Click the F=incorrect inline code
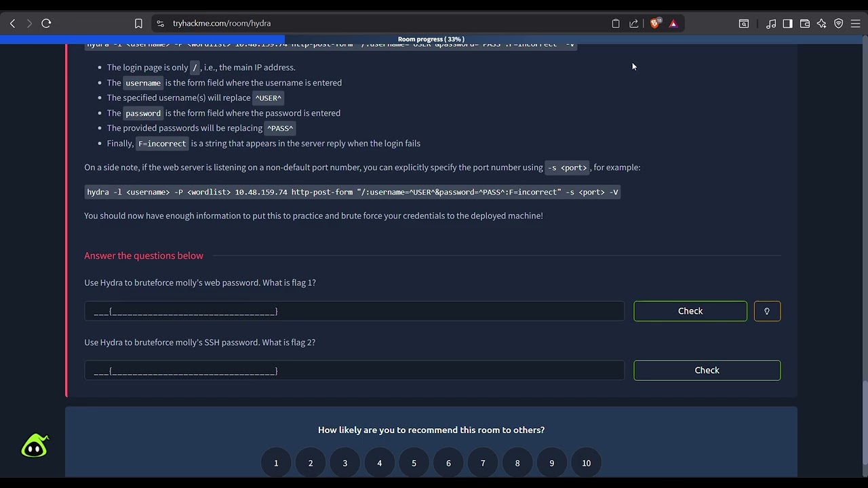This screenshot has width=868, height=488. click(162, 144)
